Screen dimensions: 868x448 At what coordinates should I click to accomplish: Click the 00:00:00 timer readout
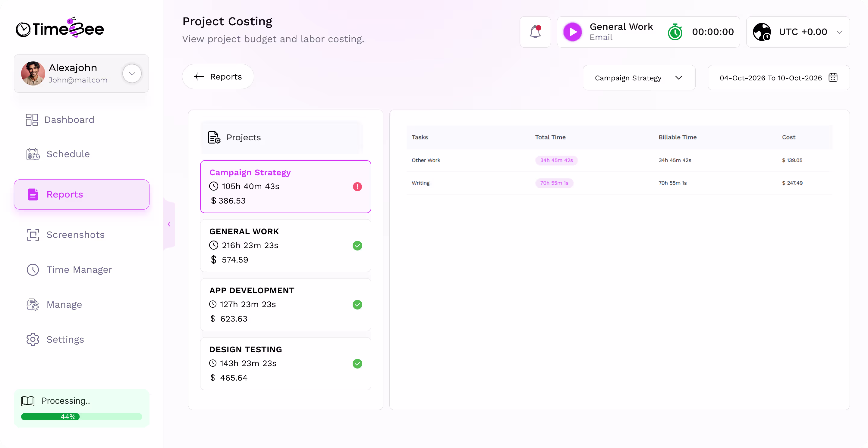(x=713, y=32)
